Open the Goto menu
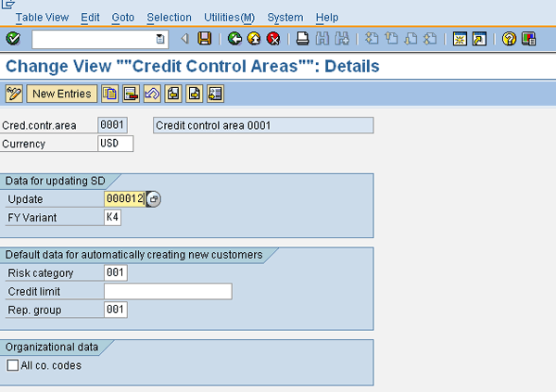 122,18
